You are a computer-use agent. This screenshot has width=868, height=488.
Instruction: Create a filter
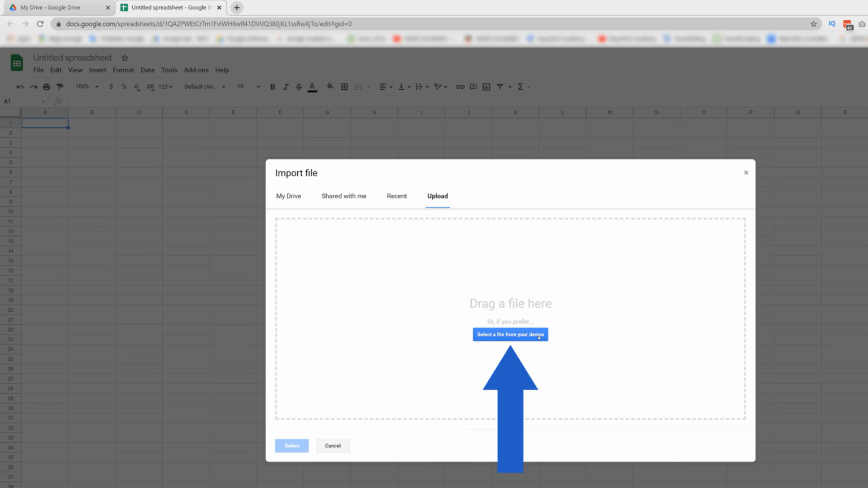pos(500,86)
